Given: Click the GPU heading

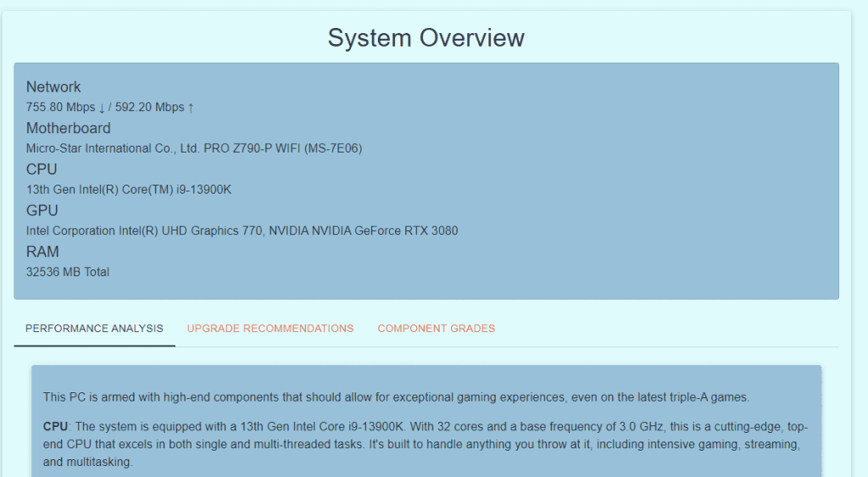Looking at the screenshot, I should click(x=42, y=211).
